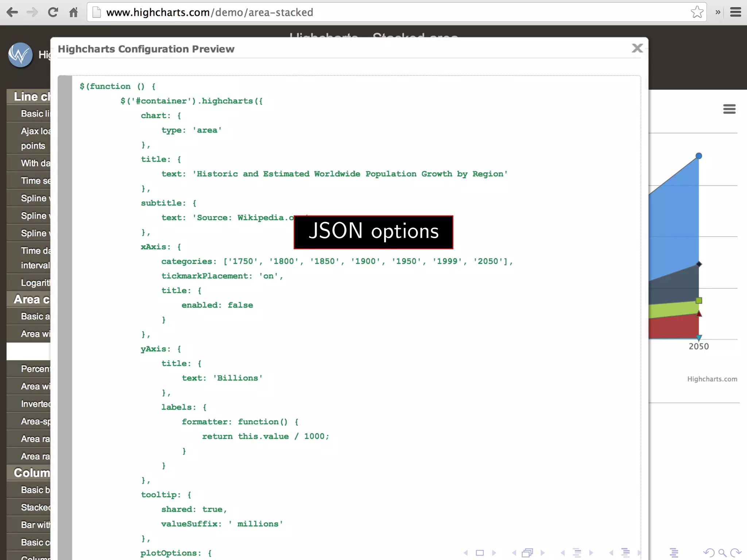The width and height of the screenshot is (747, 560).
Task: Open the Line charts sidebar section
Action: [x=29, y=96]
